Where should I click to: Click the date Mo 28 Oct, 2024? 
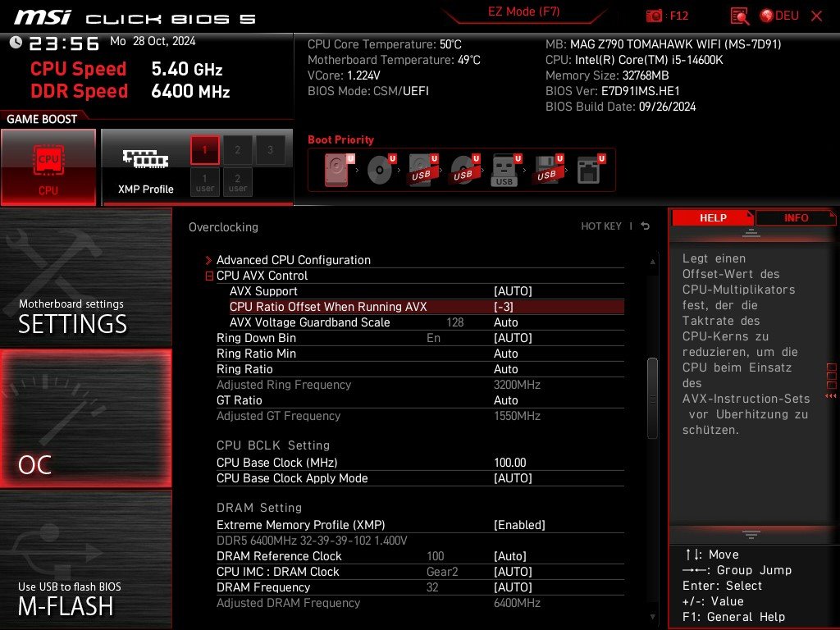(153, 41)
